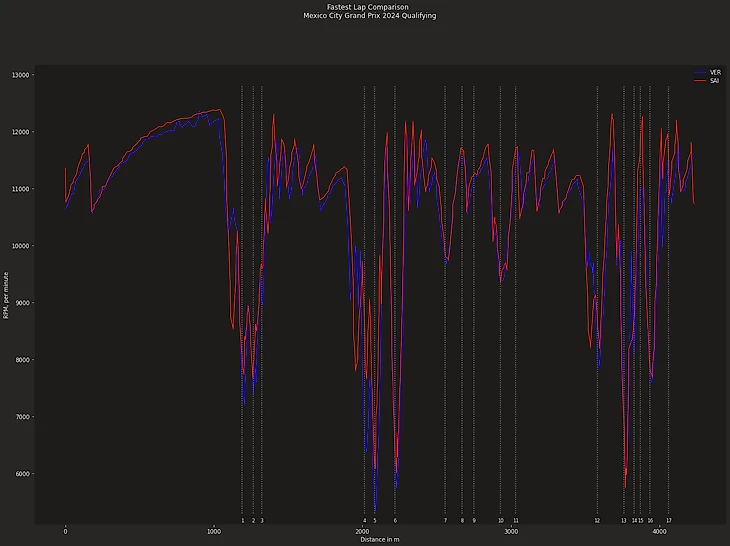Select the VER legend label
This screenshot has width=730, height=546.
pyautogui.click(x=715, y=73)
